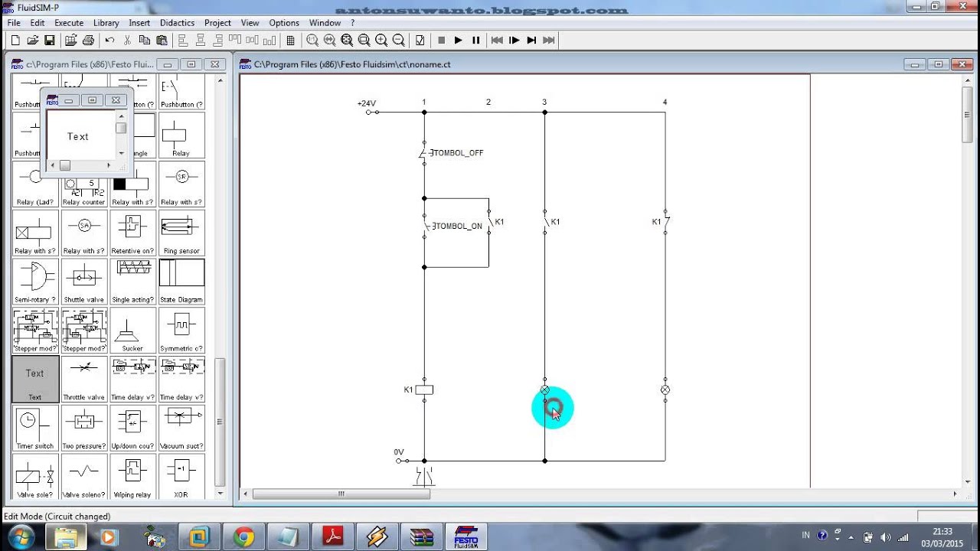Open the Didactics menu
The image size is (980, 551).
pyautogui.click(x=177, y=23)
